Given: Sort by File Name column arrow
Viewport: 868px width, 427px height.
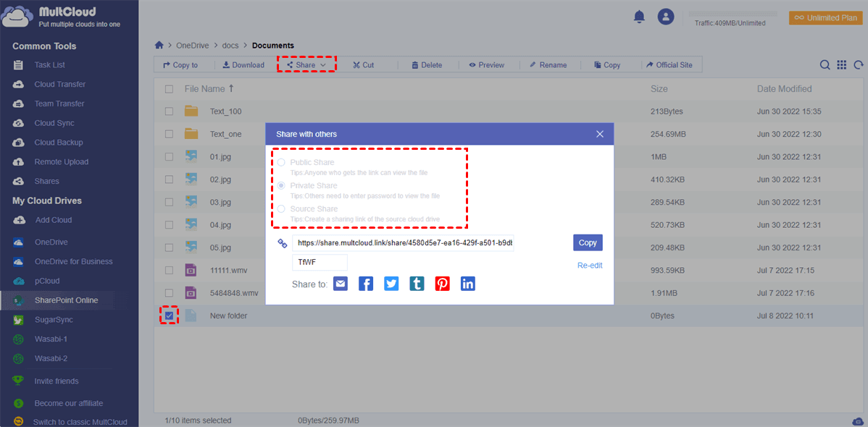Looking at the screenshot, I should tap(231, 88).
